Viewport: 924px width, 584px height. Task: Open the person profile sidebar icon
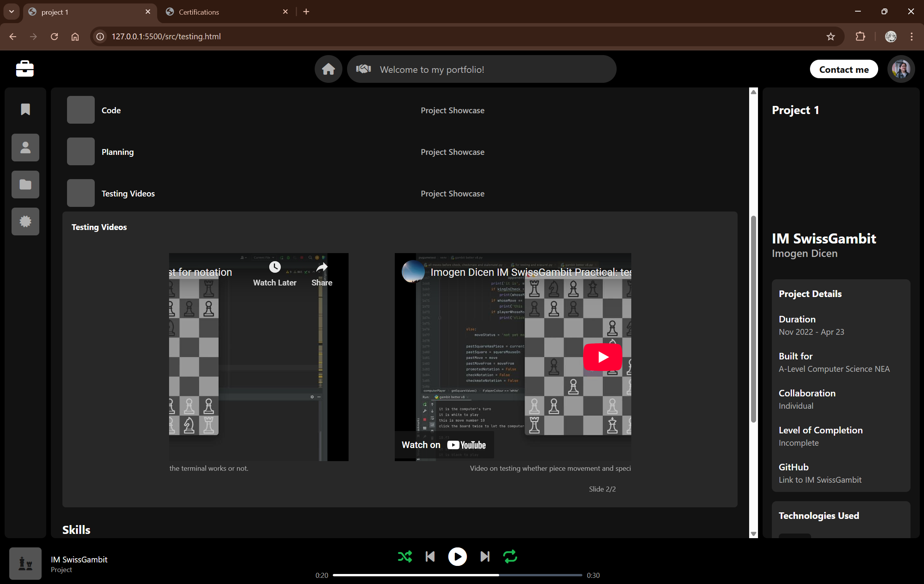pos(25,148)
